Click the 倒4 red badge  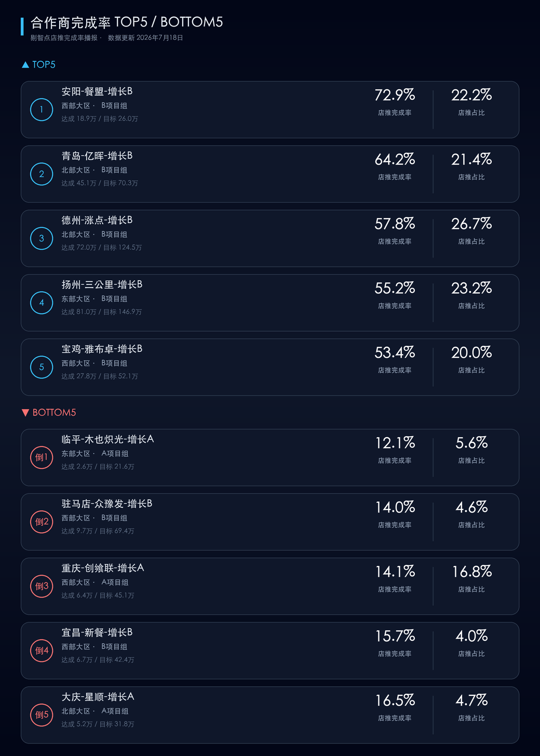tap(42, 651)
